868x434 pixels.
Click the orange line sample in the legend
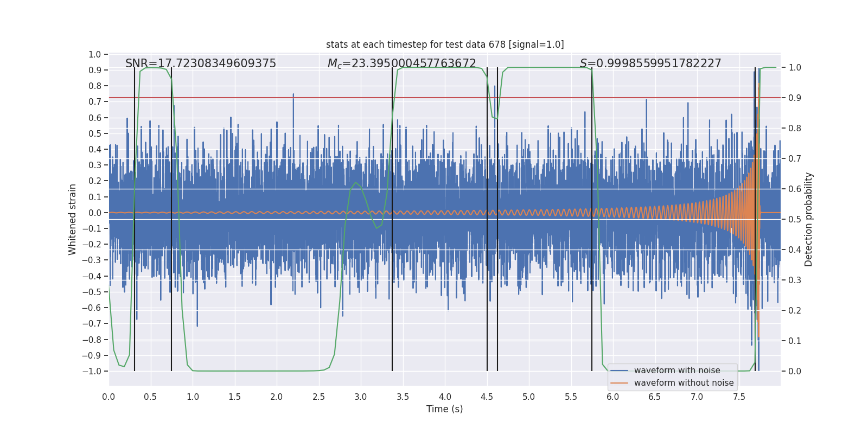(619, 383)
